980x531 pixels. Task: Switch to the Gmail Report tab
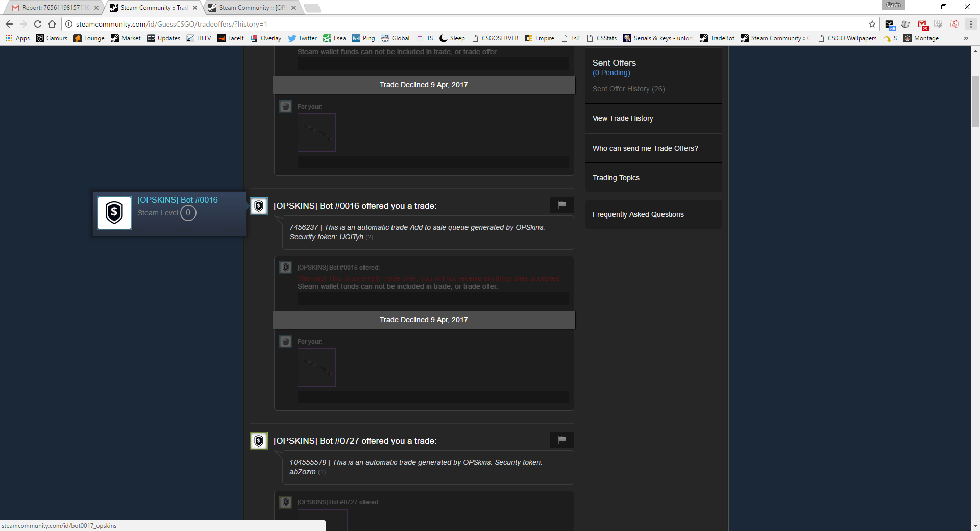click(x=51, y=8)
